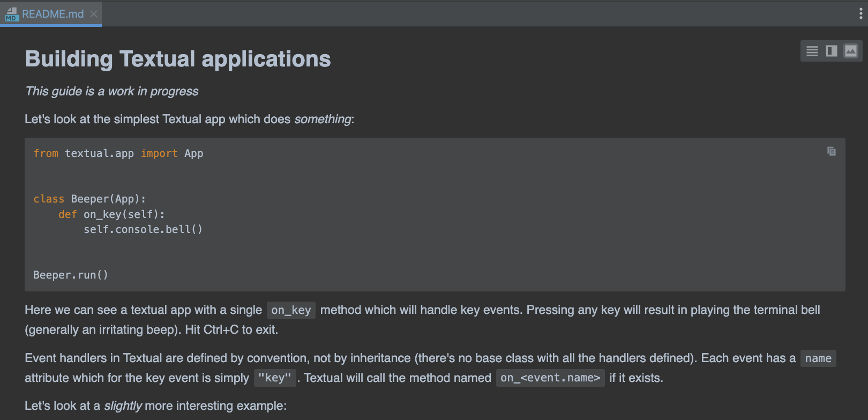
Task: Select the Preview only view icon
Action: 851,51
